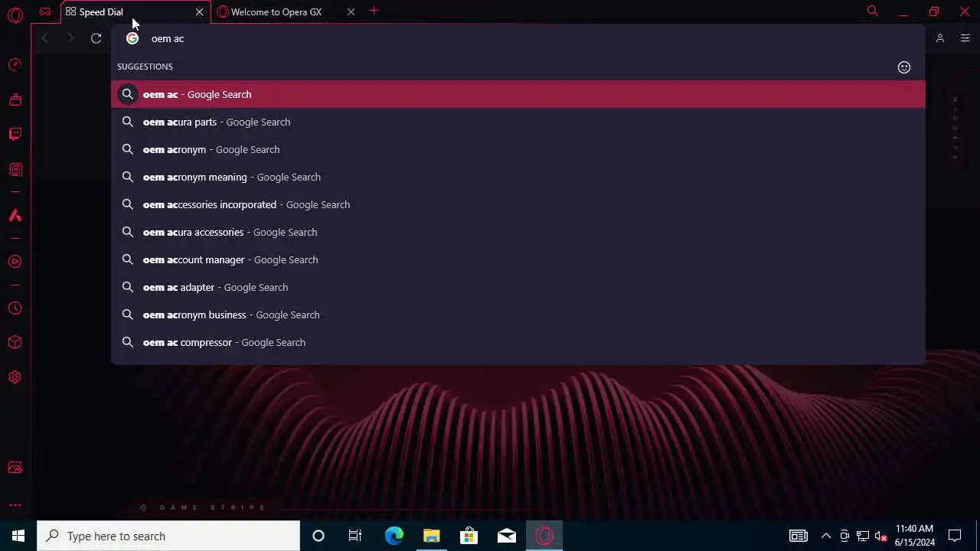Viewport: 980px width, 551px height.
Task: Launch Microsoft Edge from the taskbar
Action: (x=394, y=536)
